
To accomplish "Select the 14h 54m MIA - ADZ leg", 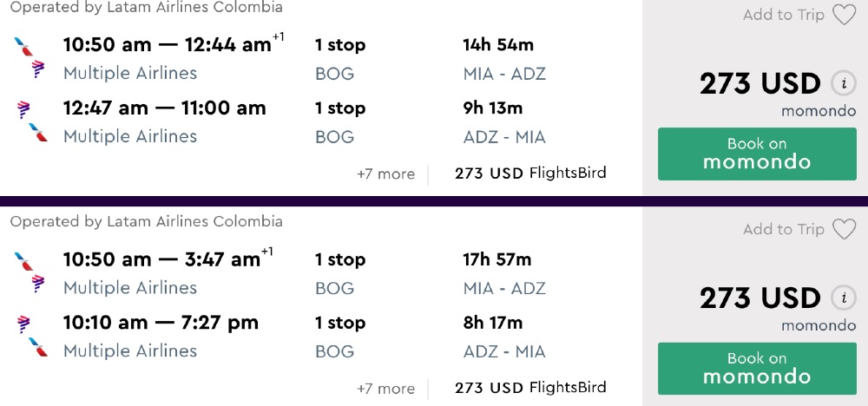I will pyautogui.click(x=503, y=58).
